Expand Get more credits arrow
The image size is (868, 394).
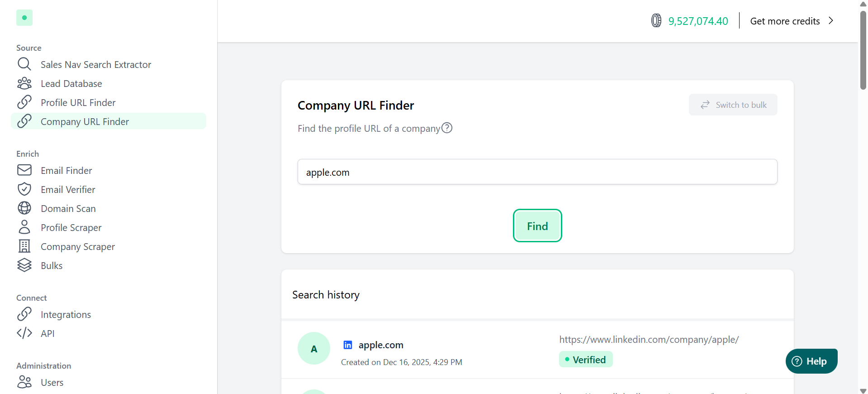point(831,21)
